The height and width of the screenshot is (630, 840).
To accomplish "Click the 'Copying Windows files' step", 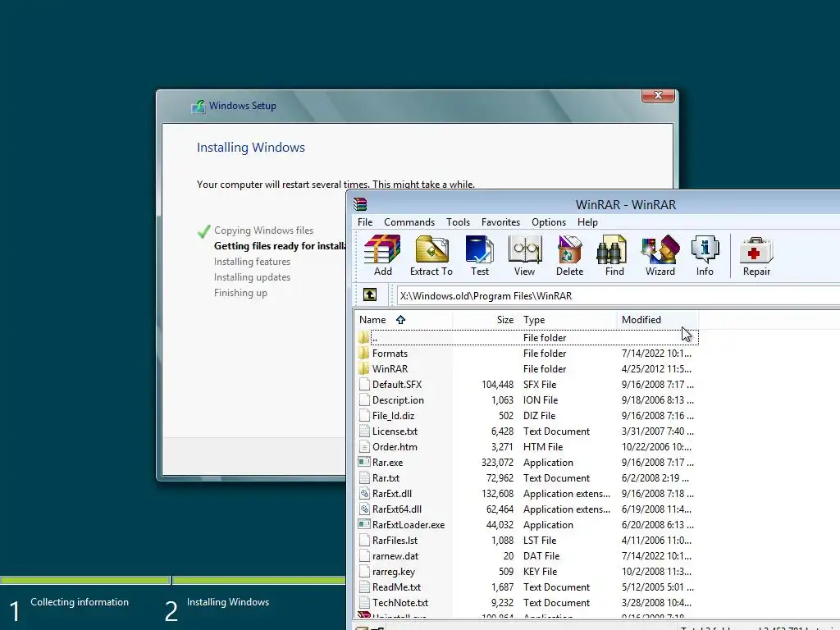I will tap(263, 230).
